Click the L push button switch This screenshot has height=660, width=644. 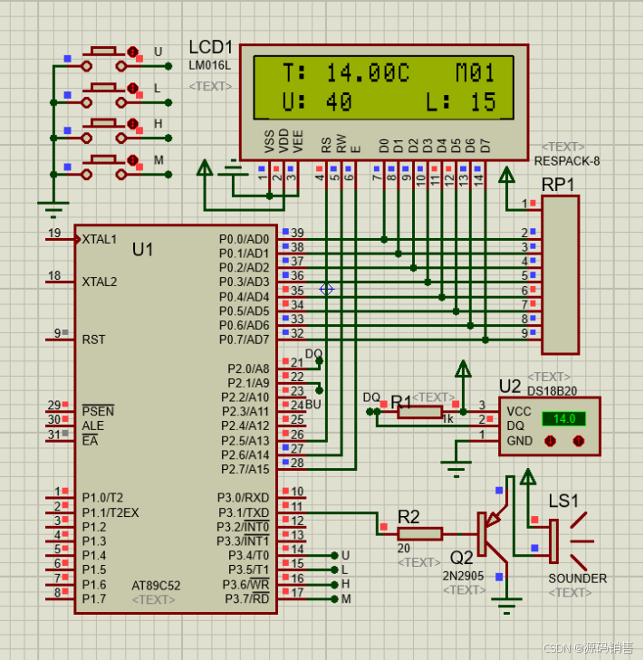point(103,96)
